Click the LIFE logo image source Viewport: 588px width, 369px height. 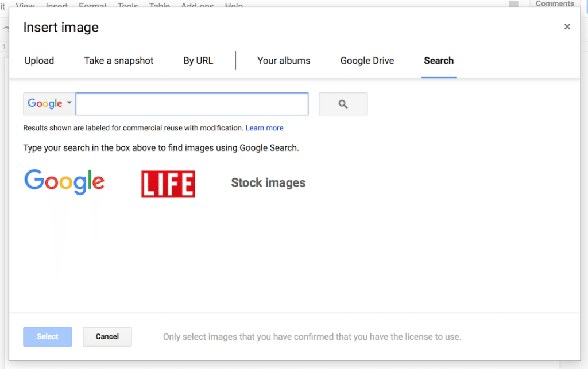(168, 184)
